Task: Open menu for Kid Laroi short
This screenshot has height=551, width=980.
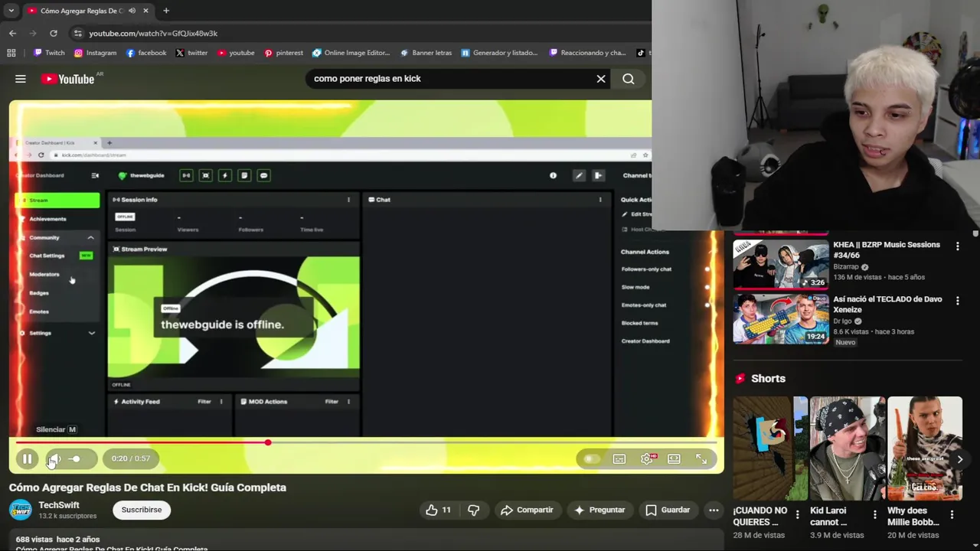Action: point(874,515)
